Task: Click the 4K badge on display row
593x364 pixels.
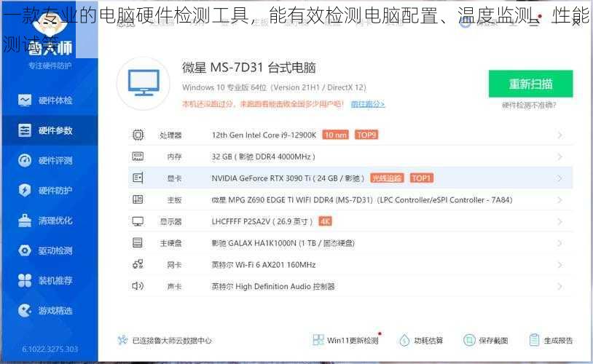Action: [x=325, y=221]
